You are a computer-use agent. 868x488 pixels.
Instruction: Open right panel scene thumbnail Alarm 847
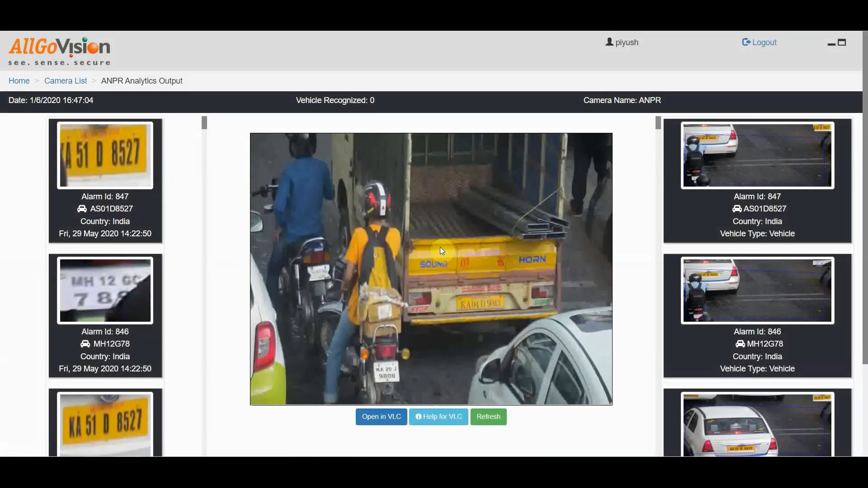click(x=757, y=155)
